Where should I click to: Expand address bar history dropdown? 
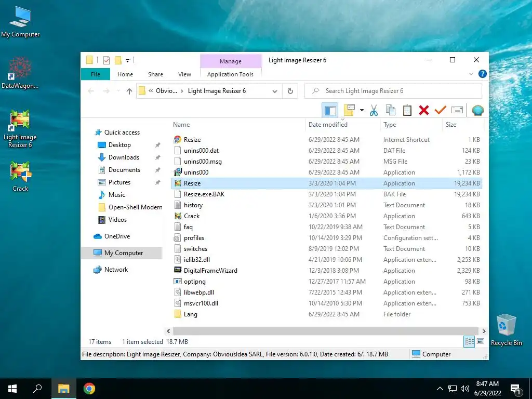(275, 91)
